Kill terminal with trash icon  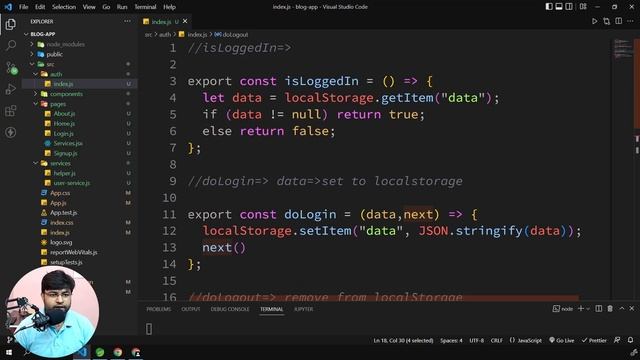610,309
